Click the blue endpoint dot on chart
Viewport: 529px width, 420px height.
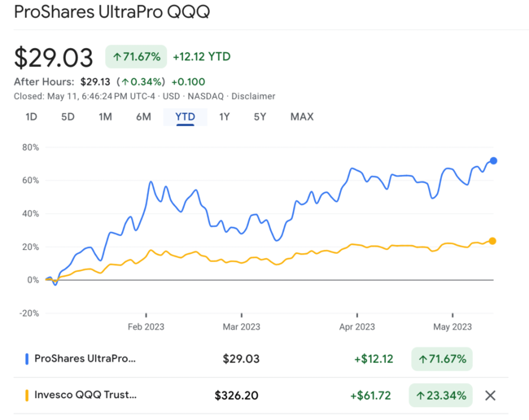coord(493,161)
